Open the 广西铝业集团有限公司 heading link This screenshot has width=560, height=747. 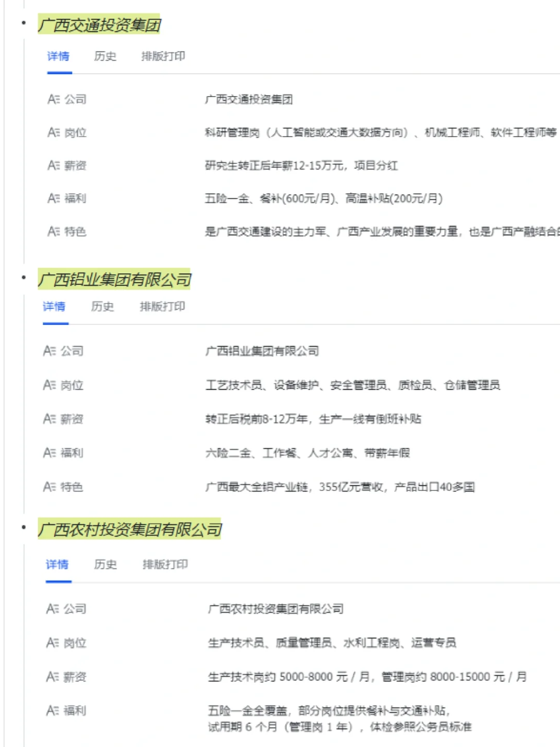[x=115, y=280]
